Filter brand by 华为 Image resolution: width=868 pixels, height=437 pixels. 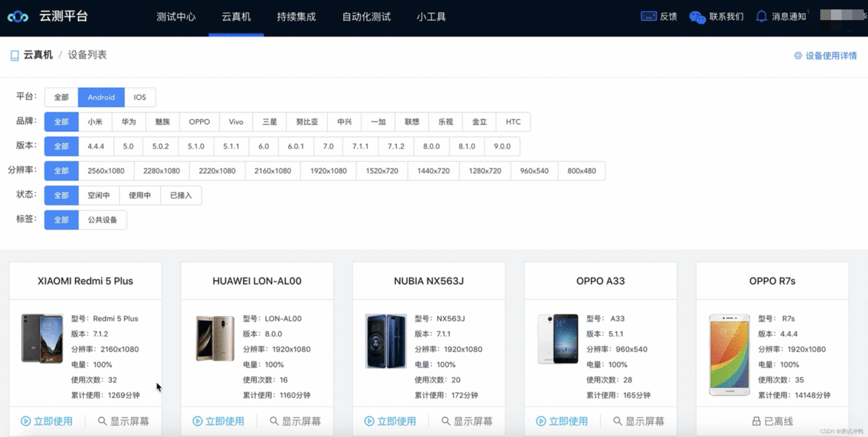[x=129, y=122]
